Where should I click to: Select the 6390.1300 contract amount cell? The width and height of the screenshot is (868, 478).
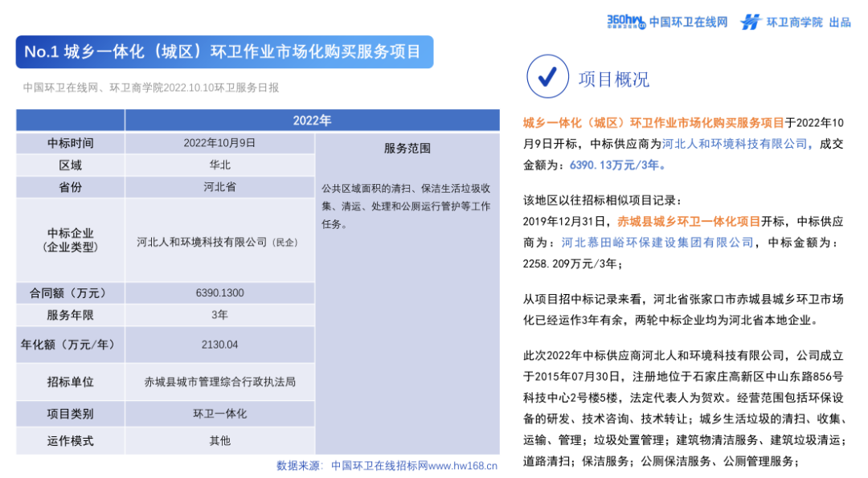219,293
